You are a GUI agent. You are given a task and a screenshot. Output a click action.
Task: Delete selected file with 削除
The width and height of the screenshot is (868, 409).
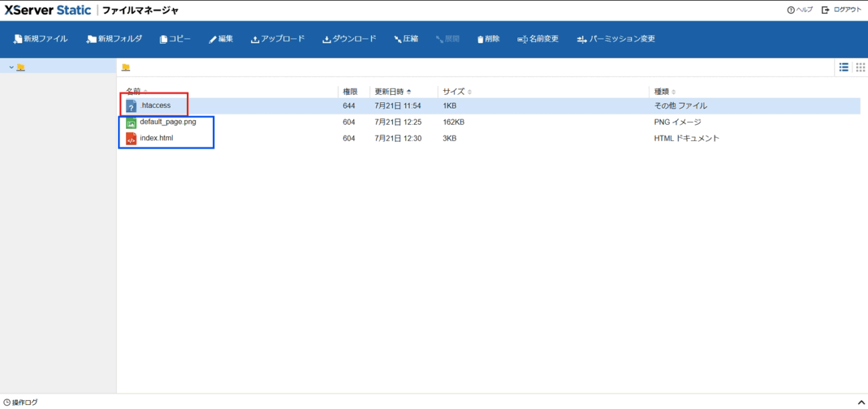pyautogui.click(x=488, y=39)
